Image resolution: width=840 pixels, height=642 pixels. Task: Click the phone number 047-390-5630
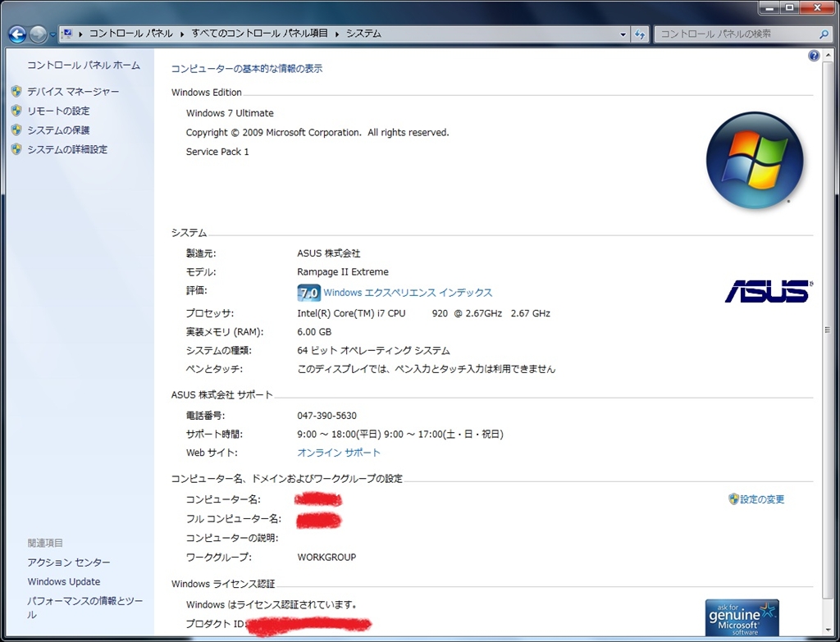tap(326, 416)
